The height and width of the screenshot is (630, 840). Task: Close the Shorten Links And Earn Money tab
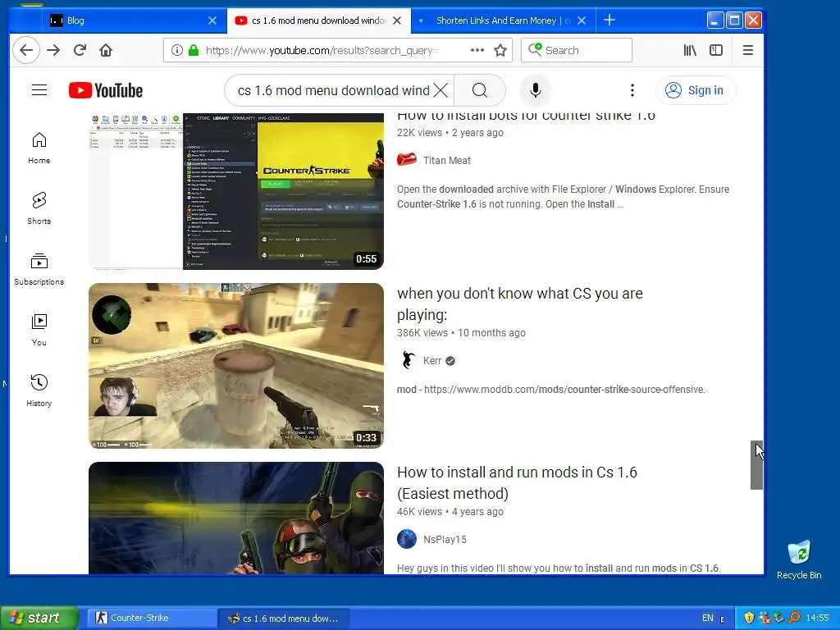[582, 21]
